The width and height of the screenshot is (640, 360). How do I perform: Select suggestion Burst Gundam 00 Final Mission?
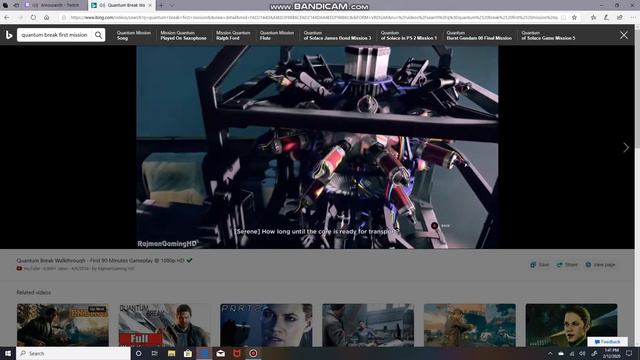point(479,35)
